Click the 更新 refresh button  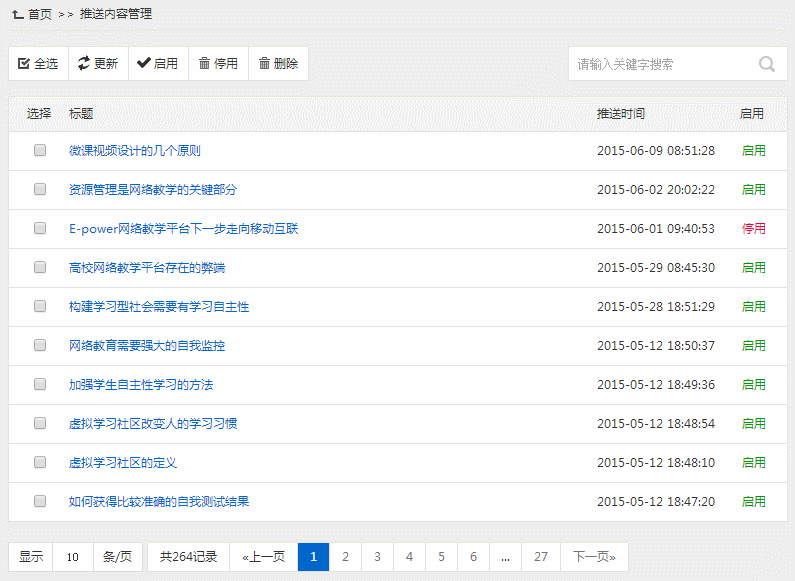click(x=98, y=64)
